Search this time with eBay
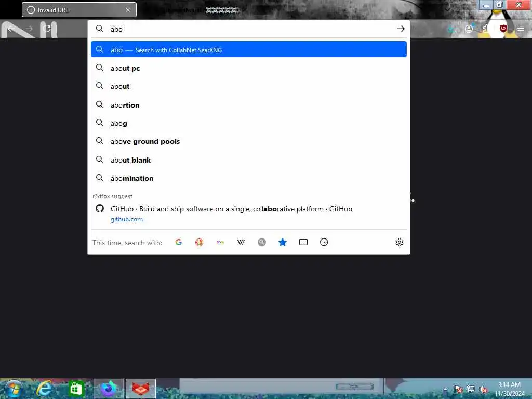 pos(220,242)
